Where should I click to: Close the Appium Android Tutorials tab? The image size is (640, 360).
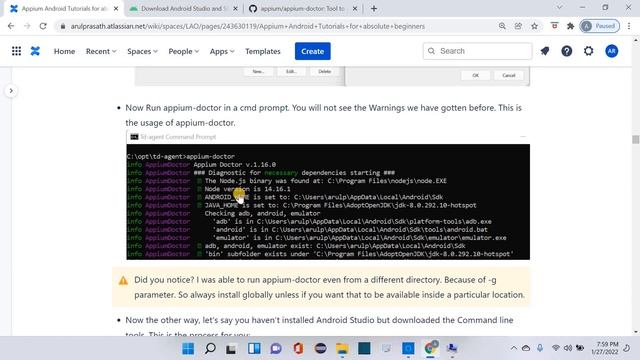(x=116, y=9)
